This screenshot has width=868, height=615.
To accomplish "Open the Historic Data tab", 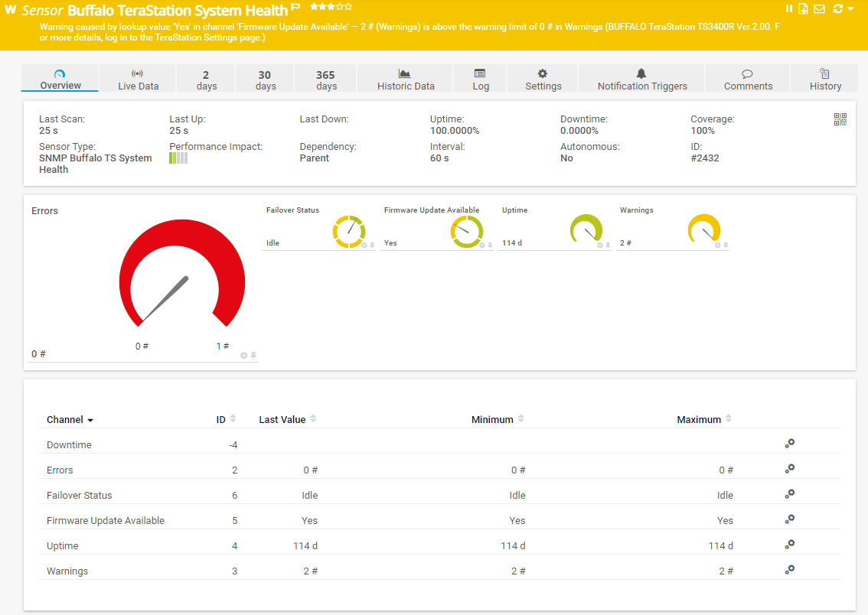I will (x=406, y=80).
